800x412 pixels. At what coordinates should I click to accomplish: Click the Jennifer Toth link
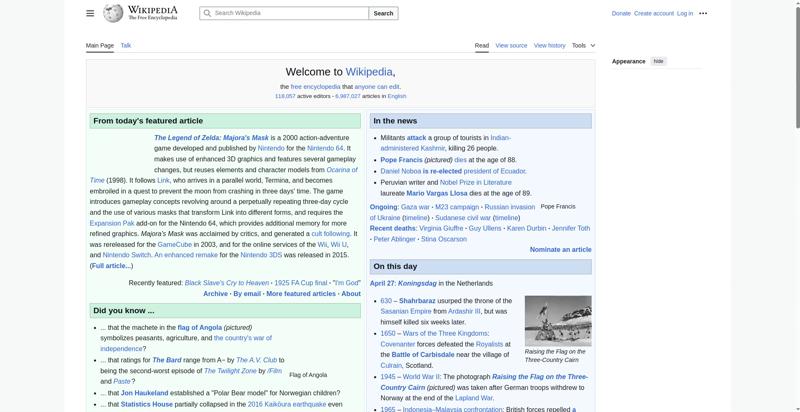point(570,228)
